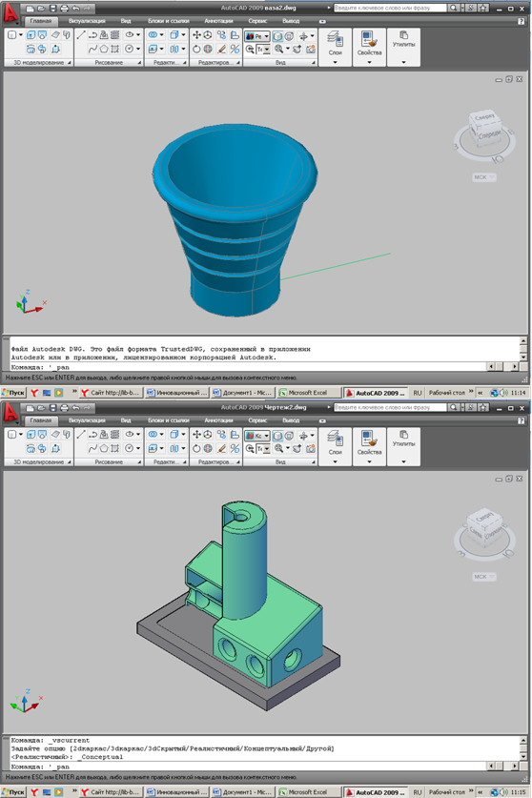Open Вывод tab in Чертеж2.dwg ribbon
Image resolution: width=532 pixels, height=798 pixels.
(291, 420)
